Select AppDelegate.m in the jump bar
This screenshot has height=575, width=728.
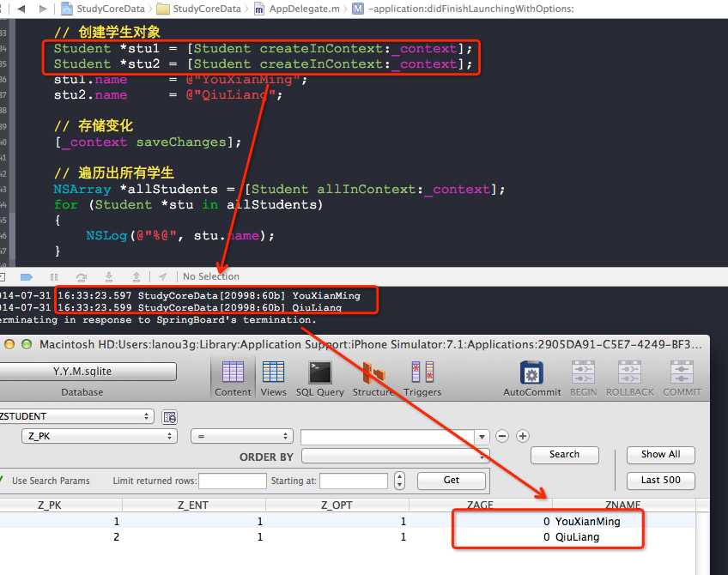tap(297, 9)
